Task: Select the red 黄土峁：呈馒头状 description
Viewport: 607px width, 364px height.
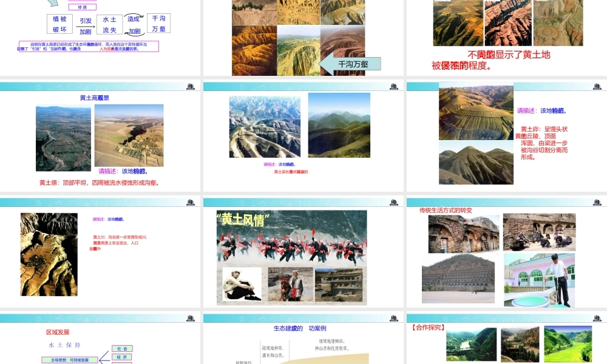Action: (541, 143)
